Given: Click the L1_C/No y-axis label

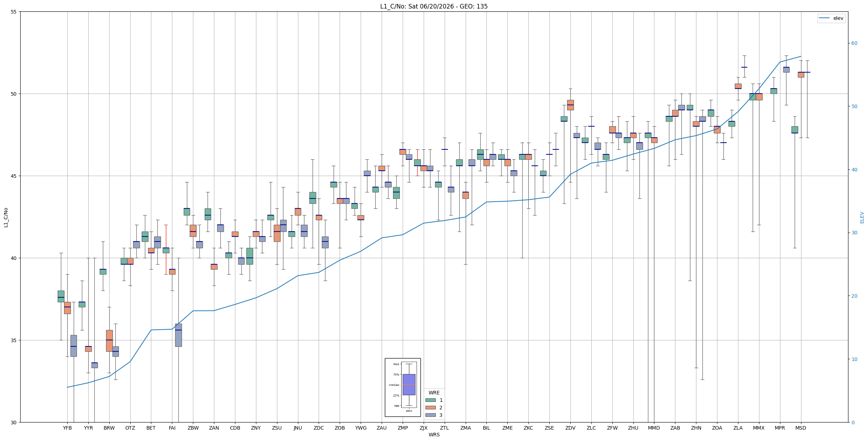Looking at the screenshot, I should [x=6, y=217].
